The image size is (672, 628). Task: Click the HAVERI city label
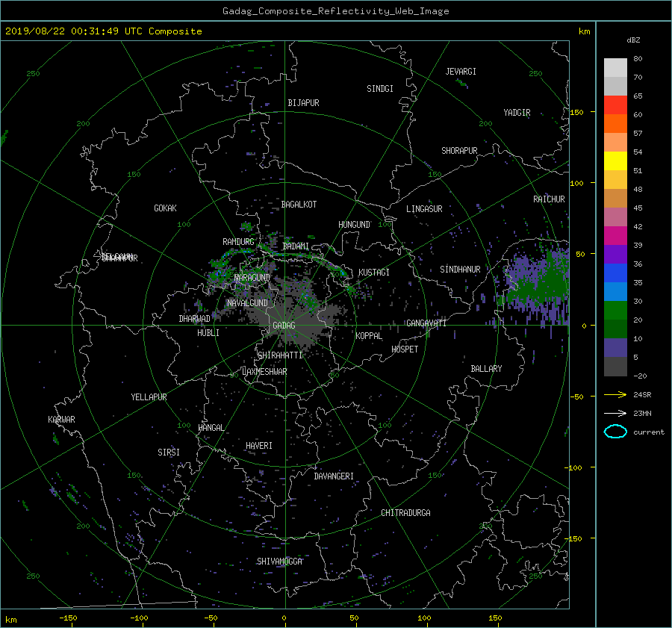click(x=259, y=446)
